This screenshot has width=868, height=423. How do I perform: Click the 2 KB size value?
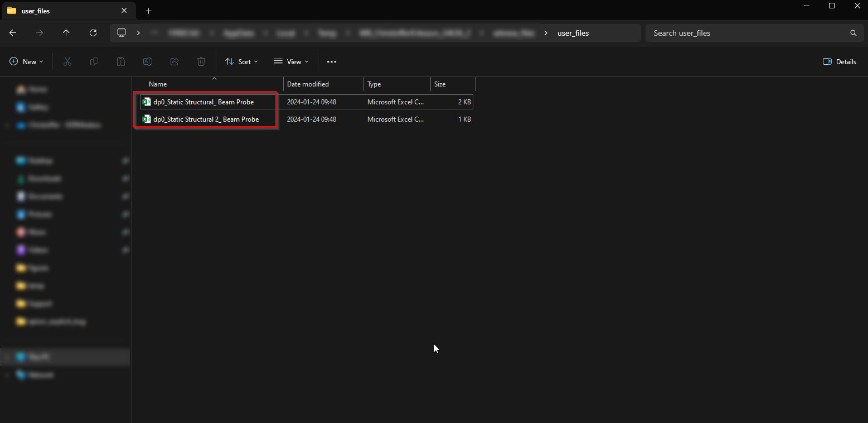464,102
